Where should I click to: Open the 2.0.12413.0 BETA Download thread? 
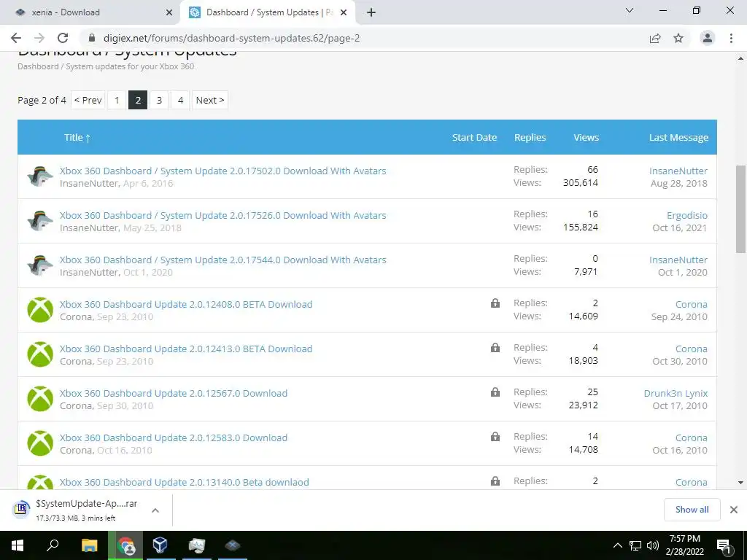click(186, 349)
